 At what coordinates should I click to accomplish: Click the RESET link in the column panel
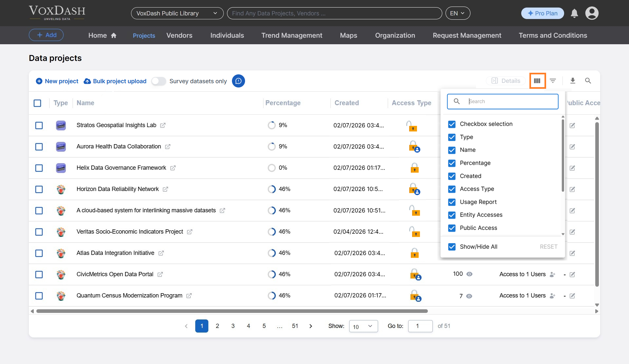point(548,247)
